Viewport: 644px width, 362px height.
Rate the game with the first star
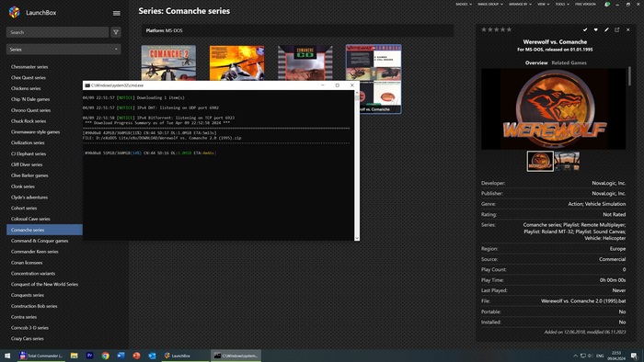coord(484,29)
